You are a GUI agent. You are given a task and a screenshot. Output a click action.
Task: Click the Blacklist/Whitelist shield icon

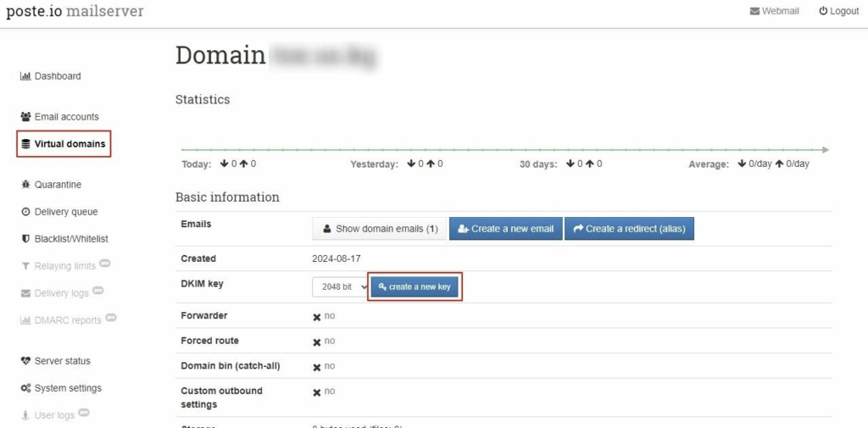tap(25, 239)
